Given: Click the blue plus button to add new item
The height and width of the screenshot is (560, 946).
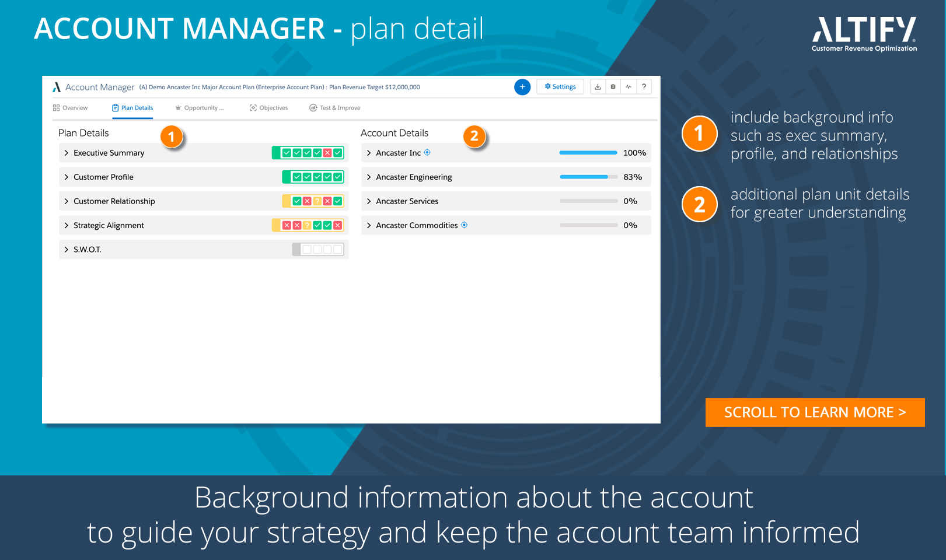Looking at the screenshot, I should coord(522,86).
